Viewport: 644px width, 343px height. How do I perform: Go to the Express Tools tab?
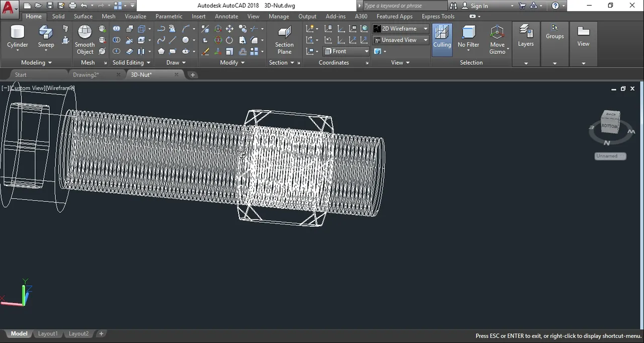coord(438,16)
